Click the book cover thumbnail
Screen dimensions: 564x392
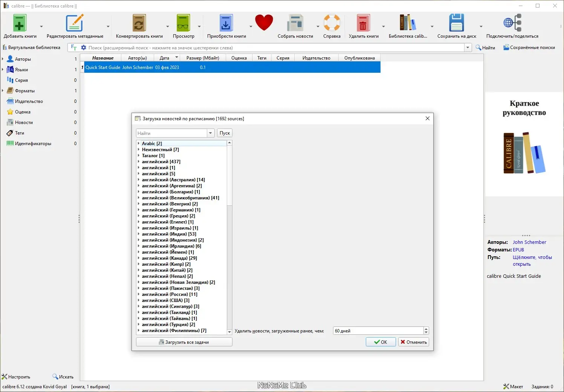click(x=524, y=144)
